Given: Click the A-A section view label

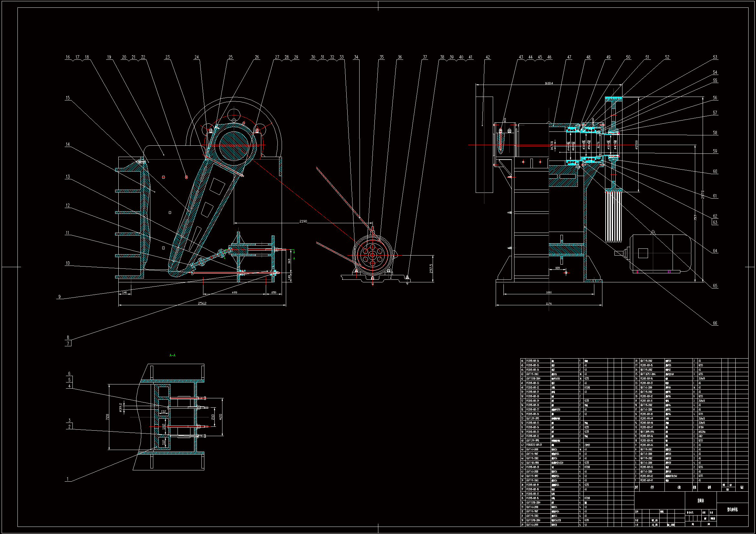Looking at the screenshot, I should tap(172, 355).
